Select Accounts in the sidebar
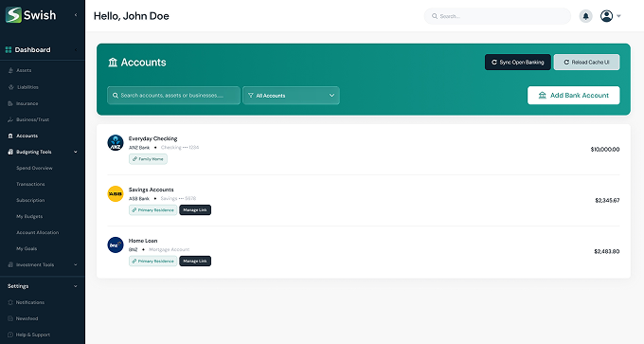The image size is (644, 344). pyautogui.click(x=27, y=136)
